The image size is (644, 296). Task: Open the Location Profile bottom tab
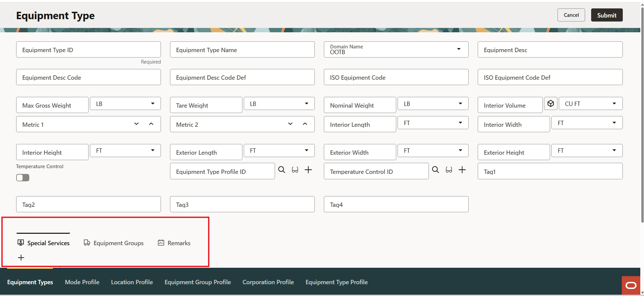132,282
